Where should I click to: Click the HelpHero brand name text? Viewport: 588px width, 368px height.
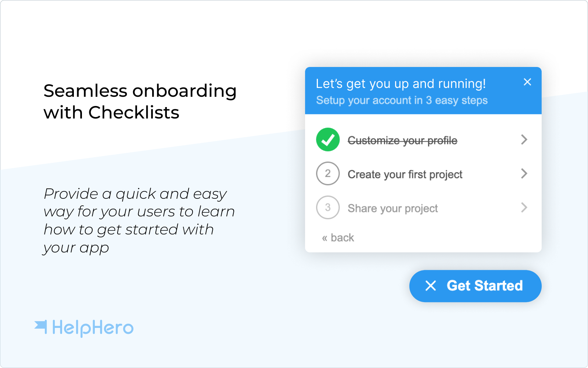[x=93, y=328]
